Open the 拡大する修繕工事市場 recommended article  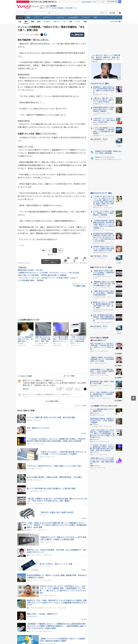coord(54,477)
